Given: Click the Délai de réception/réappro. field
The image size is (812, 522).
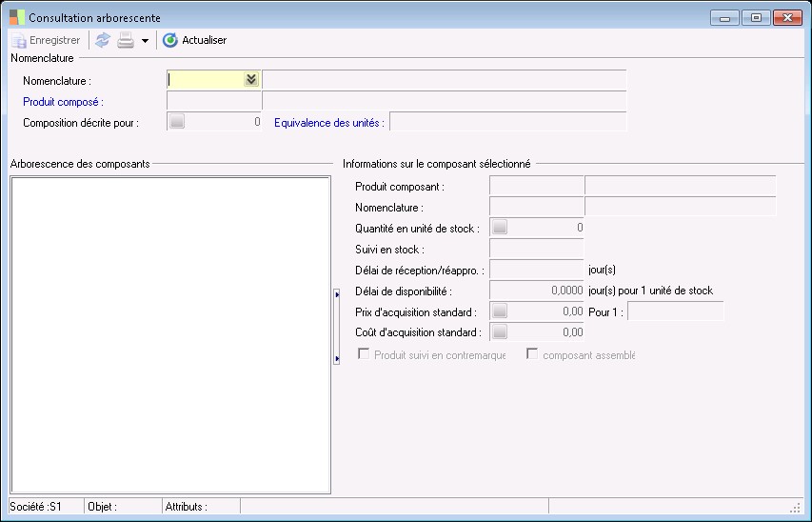Looking at the screenshot, I should (537, 269).
